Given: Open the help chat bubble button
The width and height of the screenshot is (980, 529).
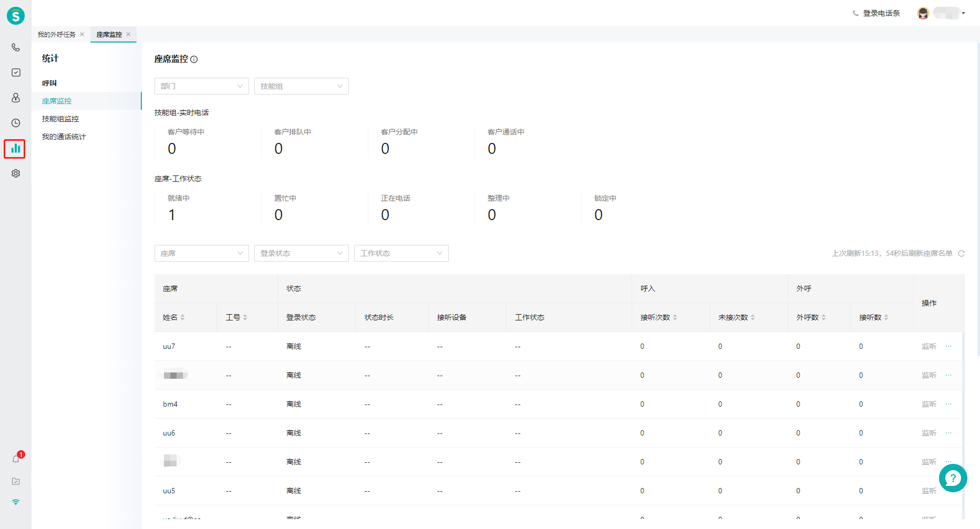Looking at the screenshot, I should coord(953,478).
